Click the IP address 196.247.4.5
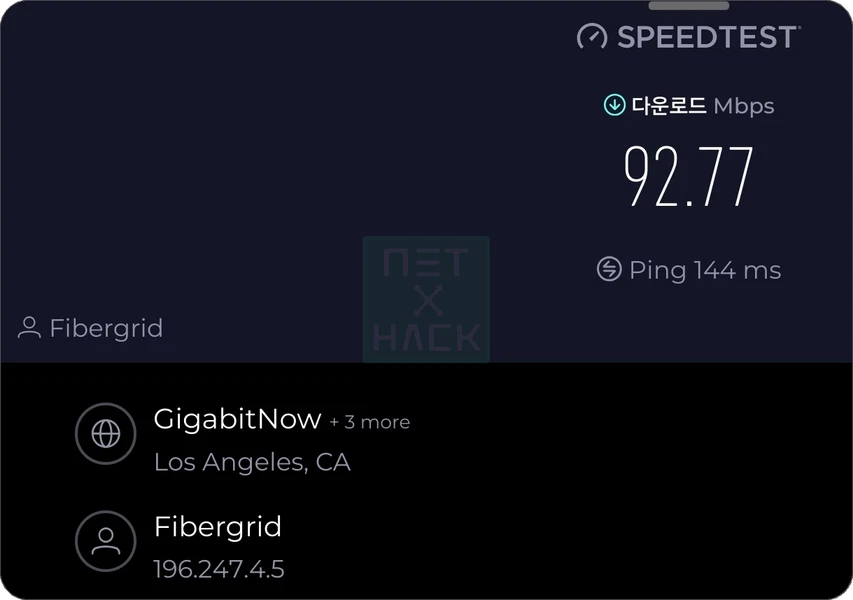This screenshot has width=853, height=600. [219, 570]
